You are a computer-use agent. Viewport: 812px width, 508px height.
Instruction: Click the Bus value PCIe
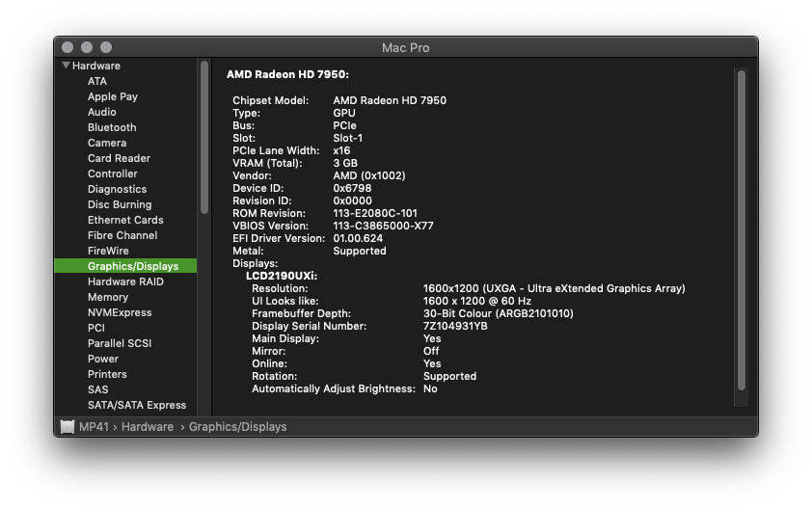[x=344, y=125]
